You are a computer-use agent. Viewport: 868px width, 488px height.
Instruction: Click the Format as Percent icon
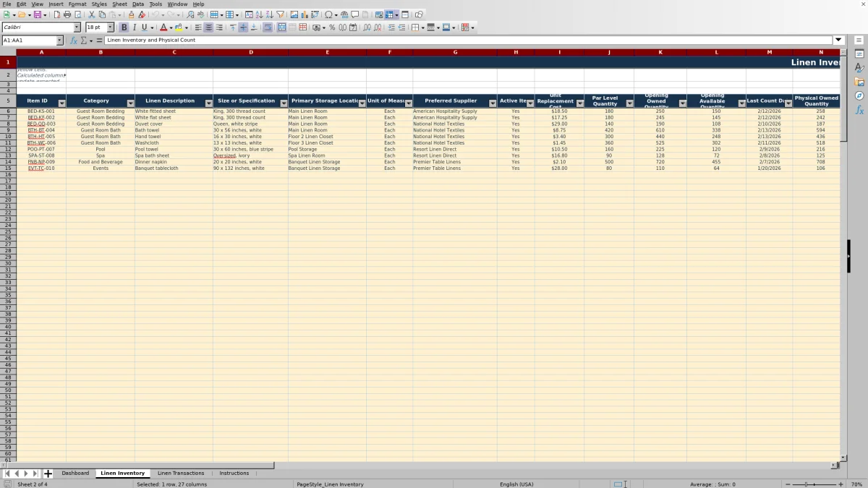click(332, 27)
